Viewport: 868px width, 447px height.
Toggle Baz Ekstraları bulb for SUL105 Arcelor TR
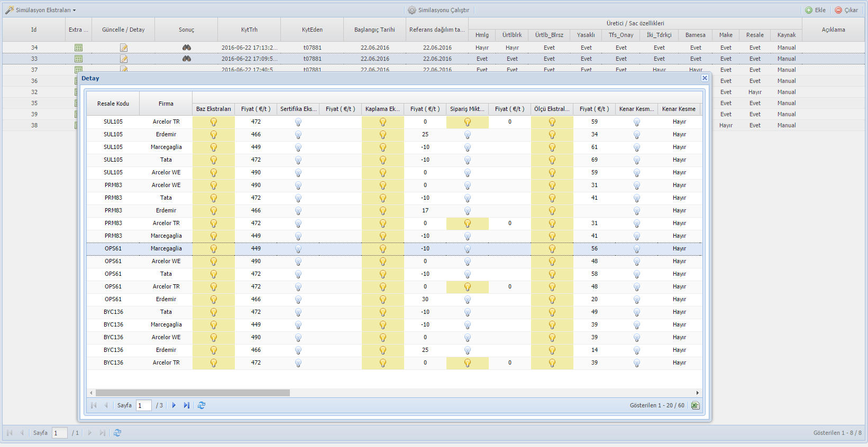214,122
